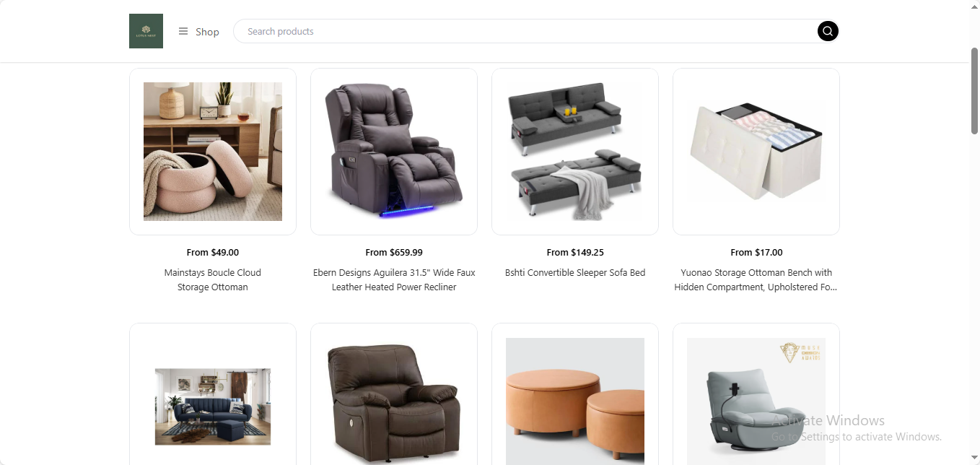Open Yuonao white storage ottoman image

coord(756,152)
